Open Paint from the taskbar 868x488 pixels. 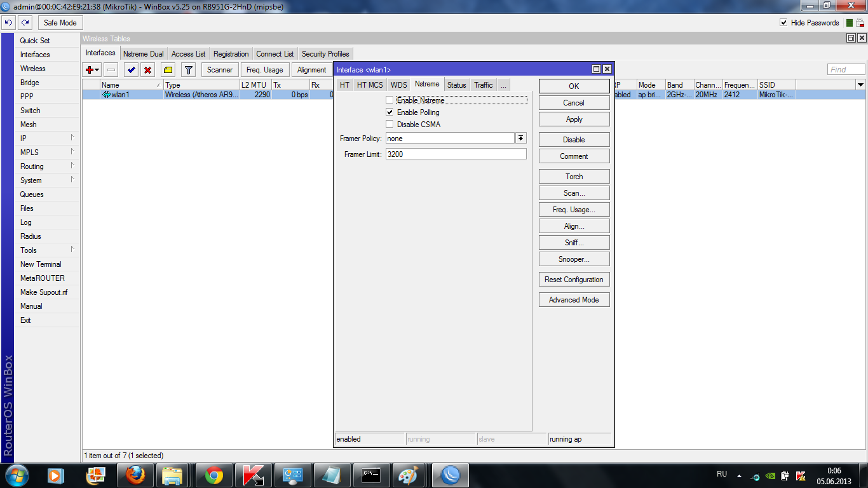coord(407,475)
